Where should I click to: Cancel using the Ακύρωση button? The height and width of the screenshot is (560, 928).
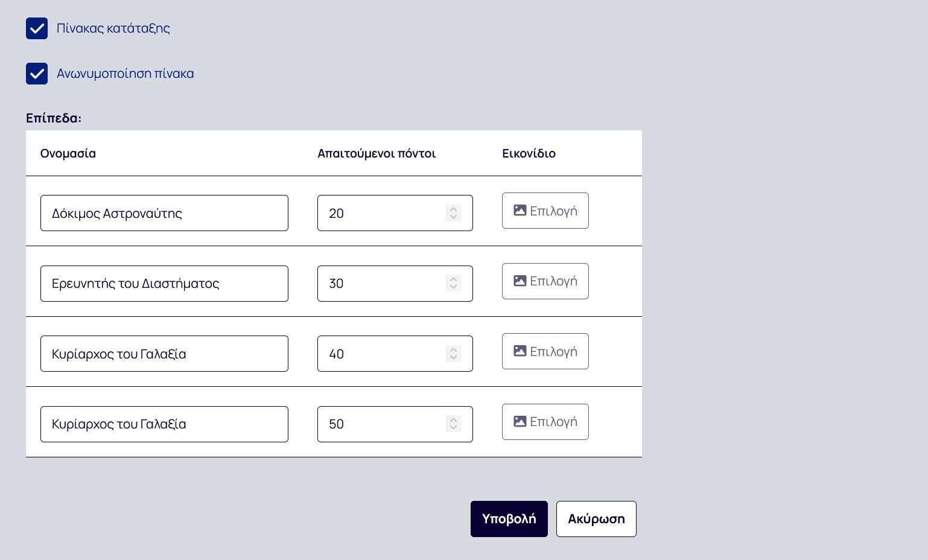(x=596, y=519)
